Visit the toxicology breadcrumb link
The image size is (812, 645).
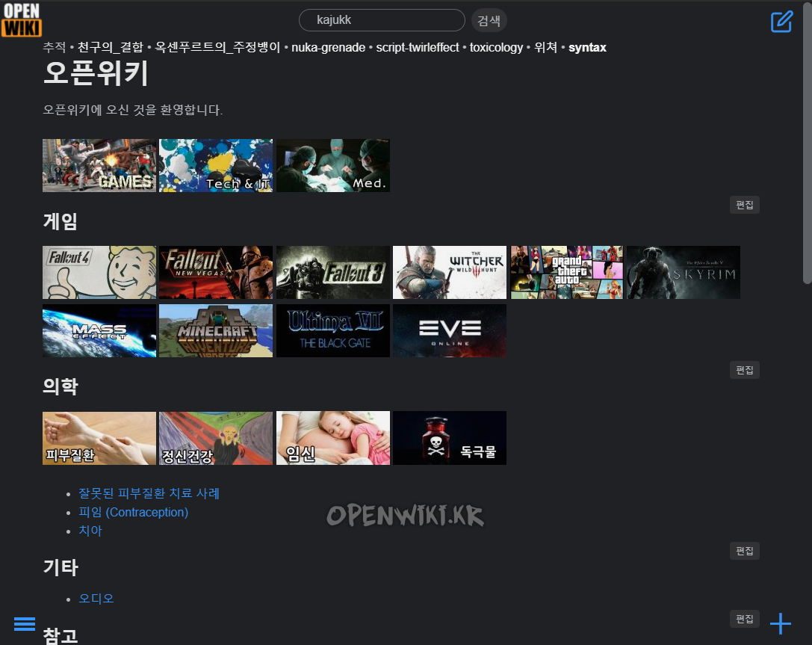496,48
